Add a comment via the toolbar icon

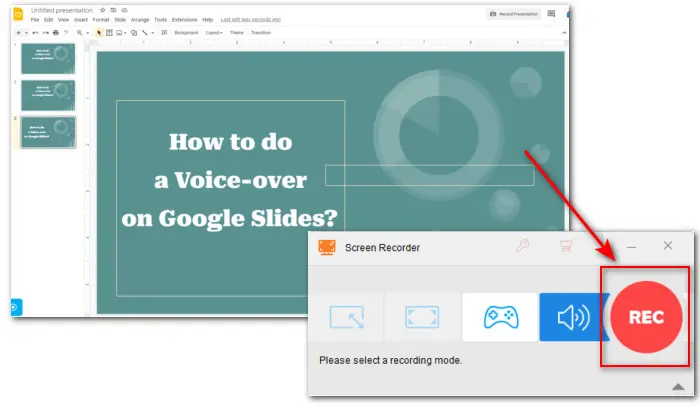164,33
